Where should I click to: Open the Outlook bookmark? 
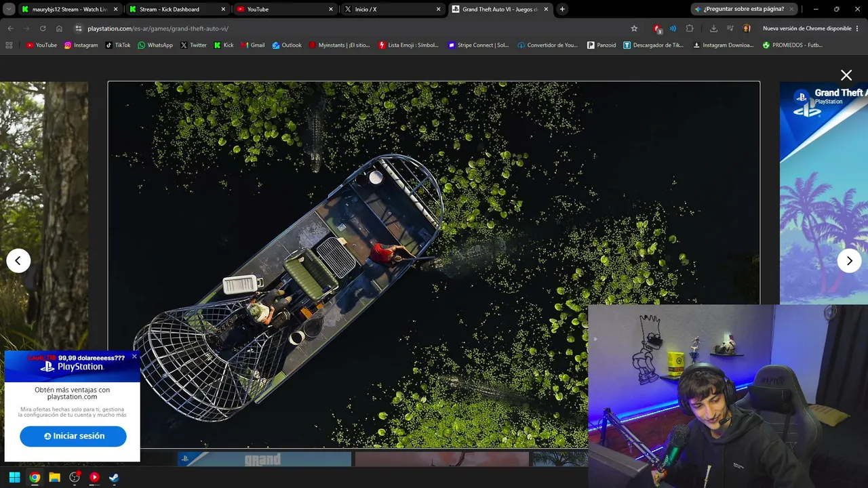point(287,45)
